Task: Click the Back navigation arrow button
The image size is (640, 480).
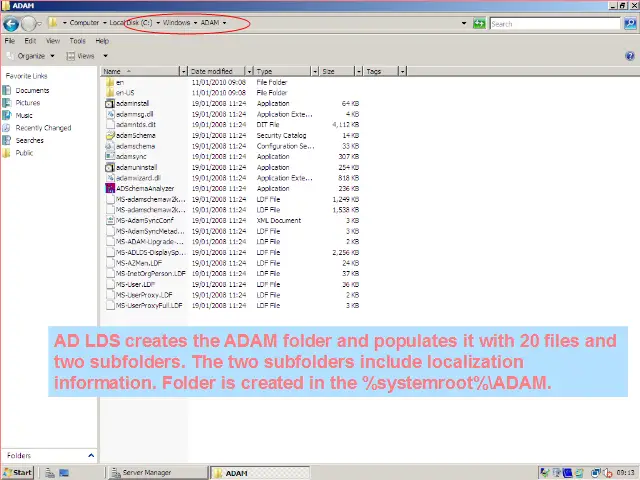Action: 11,24
